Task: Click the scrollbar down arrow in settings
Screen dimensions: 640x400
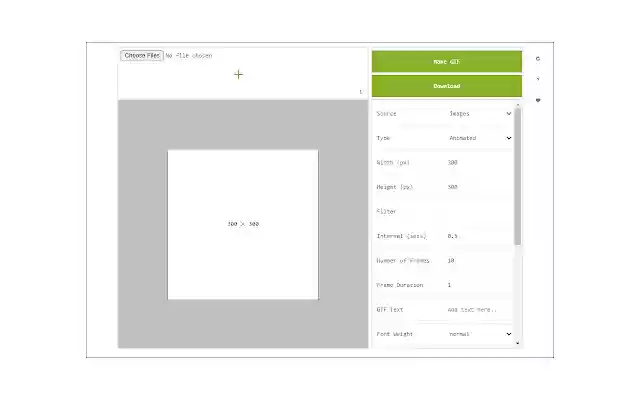Action: point(518,343)
